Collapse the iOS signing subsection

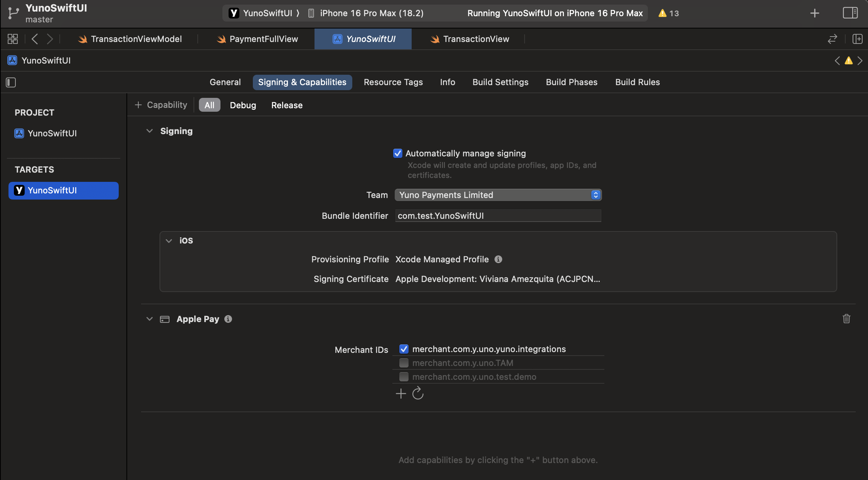click(x=169, y=241)
